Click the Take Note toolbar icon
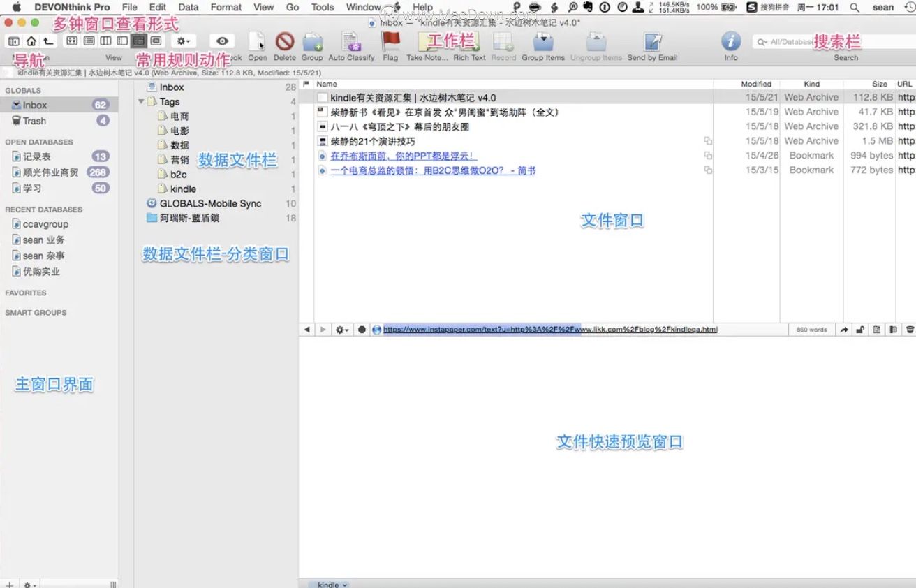The height and width of the screenshot is (588, 916). (427, 42)
